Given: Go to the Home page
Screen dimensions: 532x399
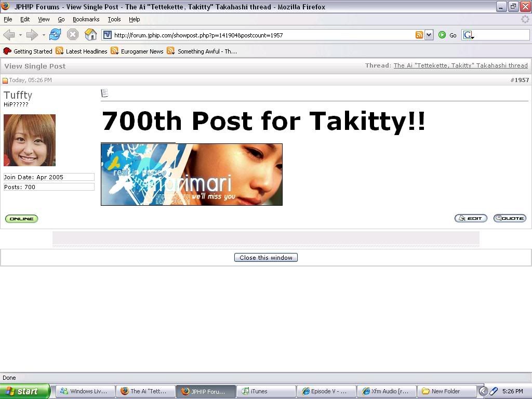Looking at the screenshot, I should (x=90, y=35).
